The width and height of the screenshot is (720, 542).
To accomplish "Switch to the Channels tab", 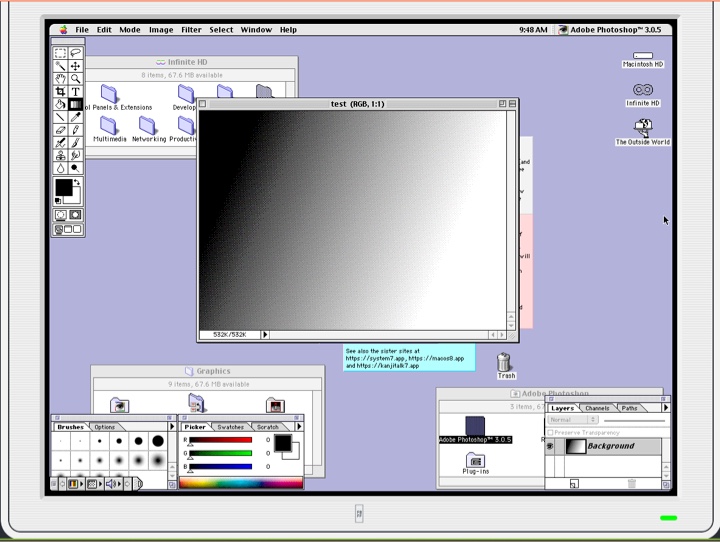I will coord(597,408).
